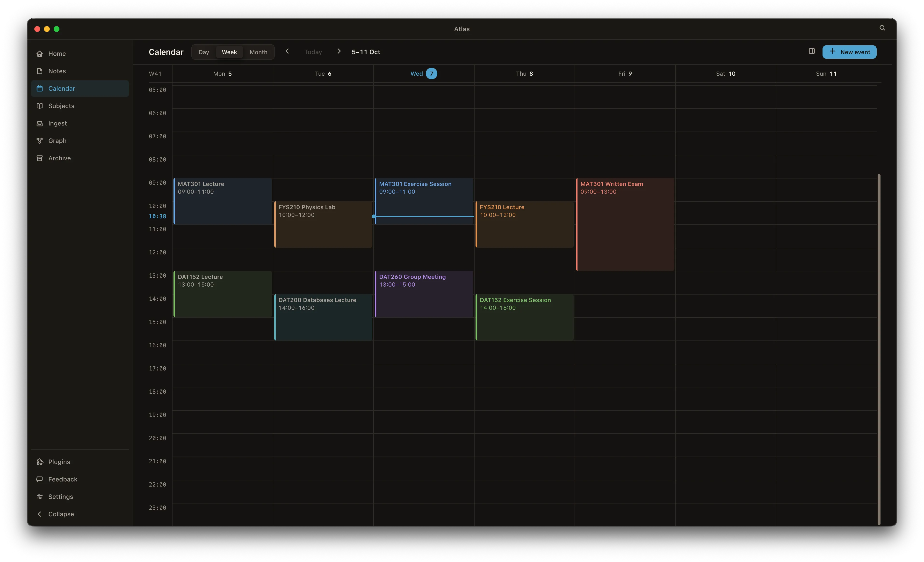Open the MAT301 Written Exam event
924x562 pixels.
tap(625, 224)
